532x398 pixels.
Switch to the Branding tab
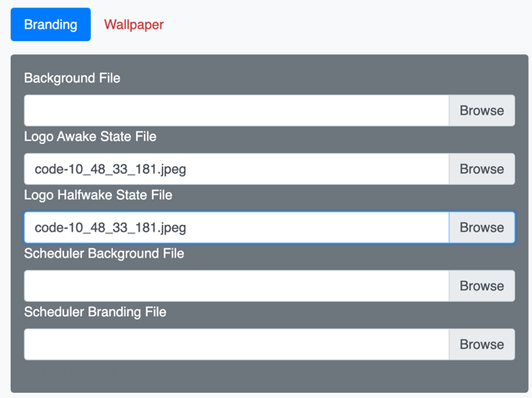50,24
